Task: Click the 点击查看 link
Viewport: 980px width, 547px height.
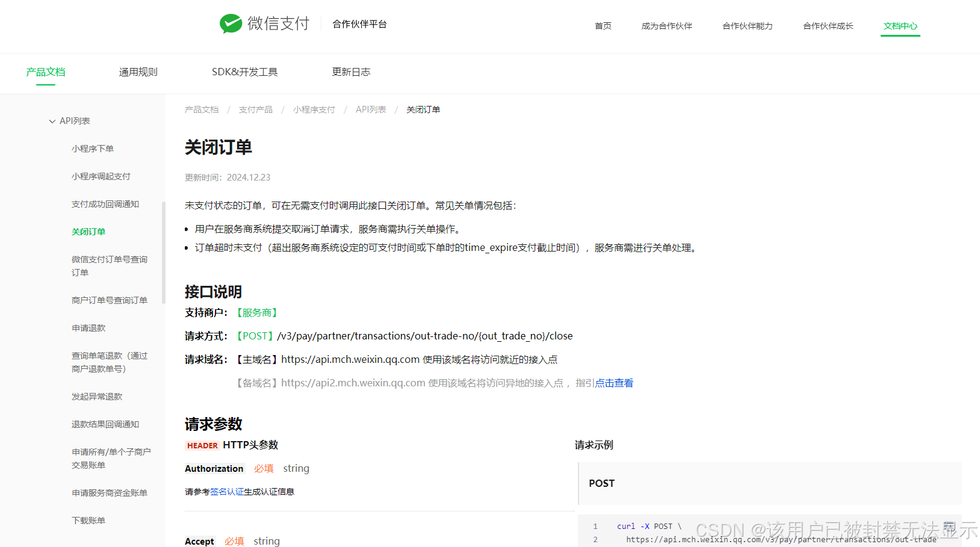Action: [614, 383]
